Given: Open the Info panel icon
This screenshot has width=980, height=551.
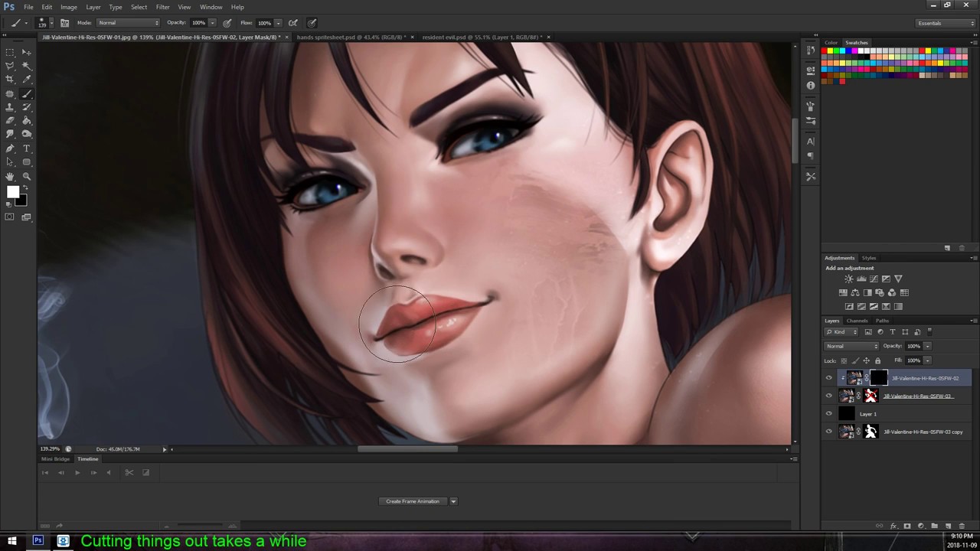Looking at the screenshot, I should point(811,85).
